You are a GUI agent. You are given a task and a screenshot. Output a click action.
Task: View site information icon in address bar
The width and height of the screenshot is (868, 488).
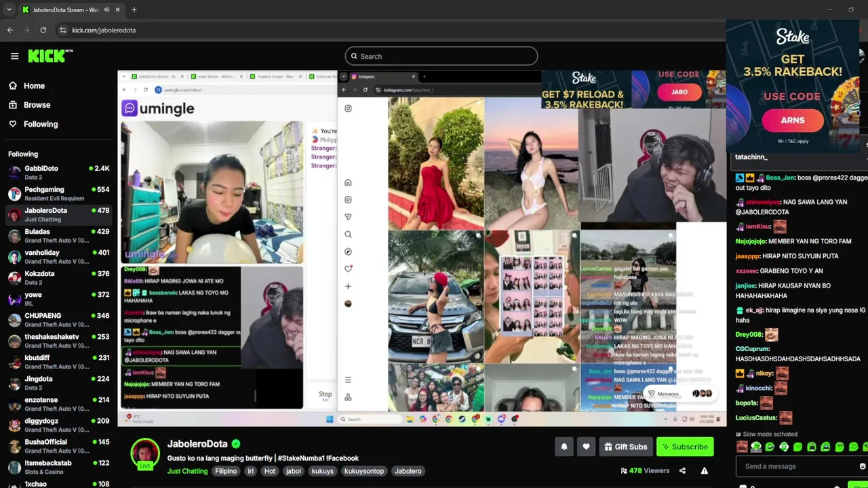click(62, 30)
